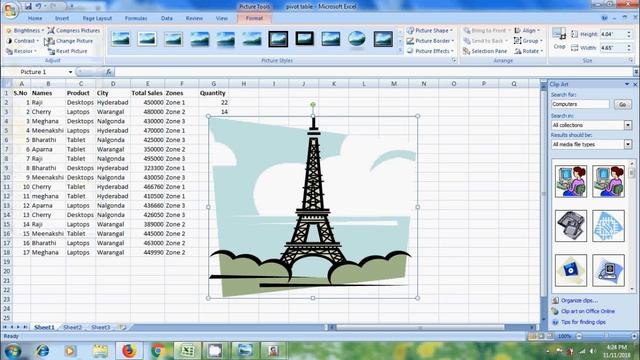The height and width of the screenshot is (360, 640).
Task: Open Internet Explorer from the taskbar
Action: tap(42, 351)
